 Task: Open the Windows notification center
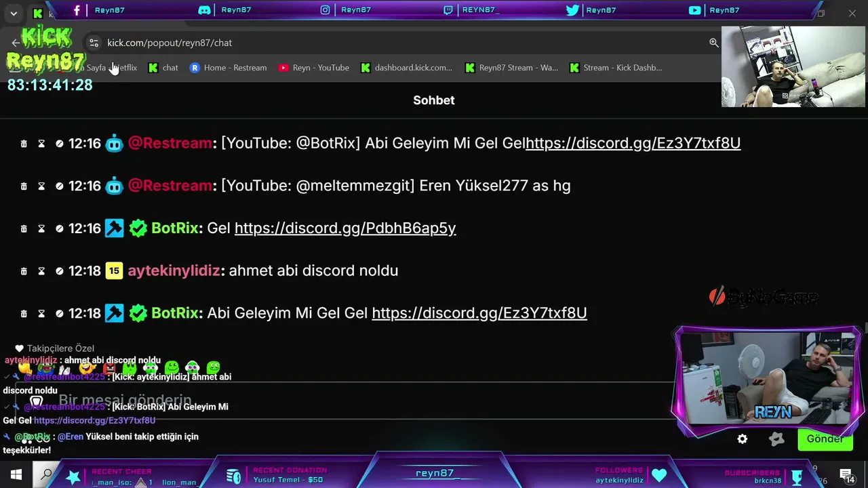click(x=847, y=475)
